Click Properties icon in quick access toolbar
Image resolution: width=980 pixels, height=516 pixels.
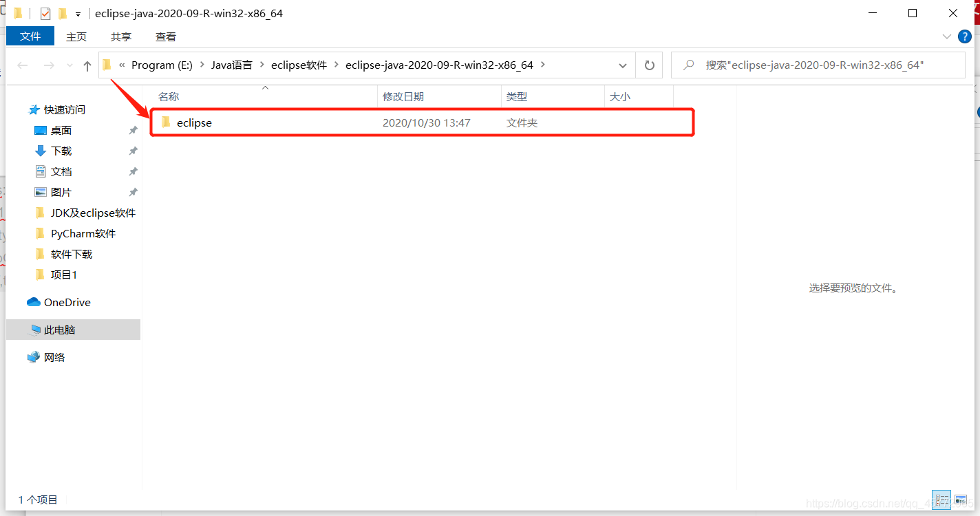45,14
